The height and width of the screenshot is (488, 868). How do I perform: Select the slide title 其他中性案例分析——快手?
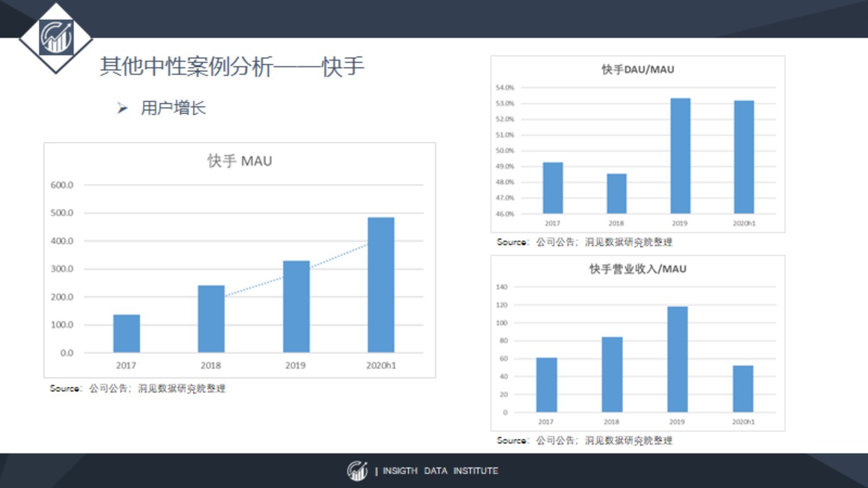coord(232,66)
